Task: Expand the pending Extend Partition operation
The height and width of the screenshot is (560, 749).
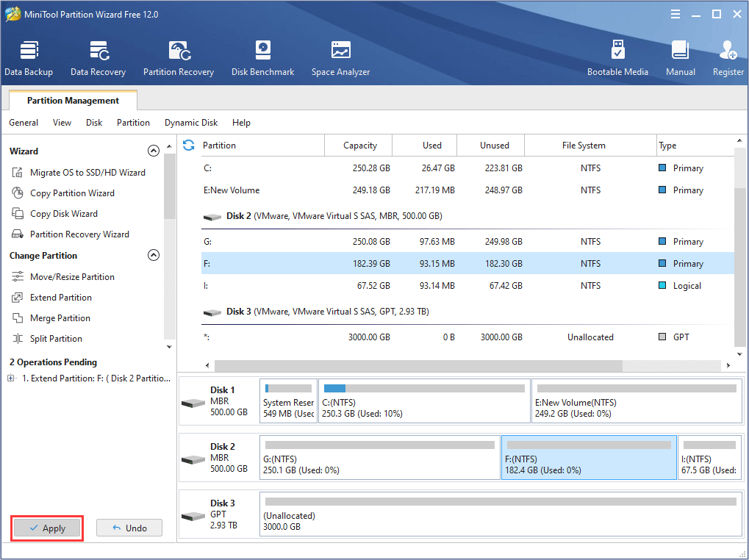Action: coord(10,378)
